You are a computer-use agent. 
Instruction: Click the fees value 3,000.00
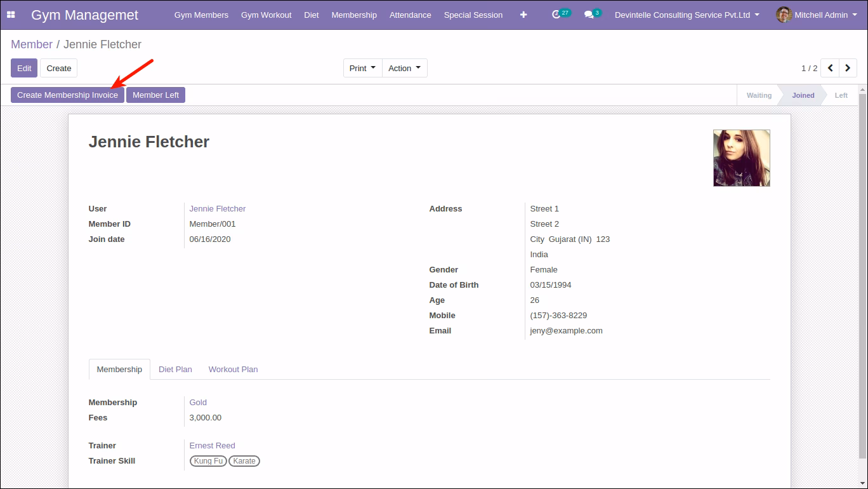206,417
